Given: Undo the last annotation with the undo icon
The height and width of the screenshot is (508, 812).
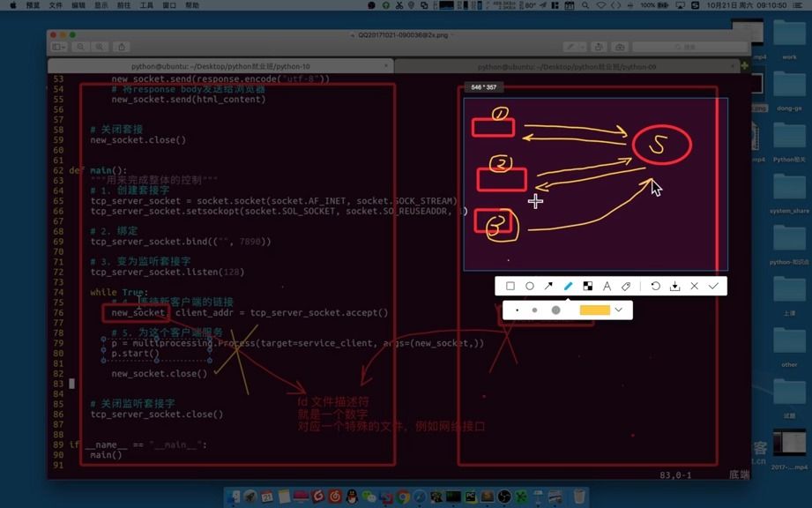Looking at the screenshot, I should click(x=656, y=286).
